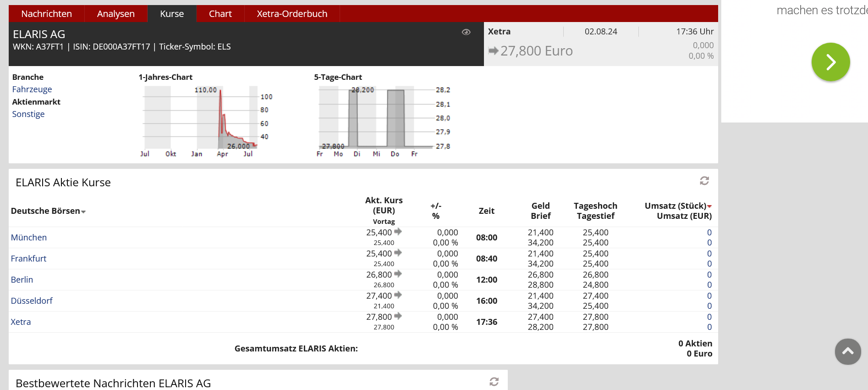Refresh the Bestbewertete Nachrichten section

point(494,382)
